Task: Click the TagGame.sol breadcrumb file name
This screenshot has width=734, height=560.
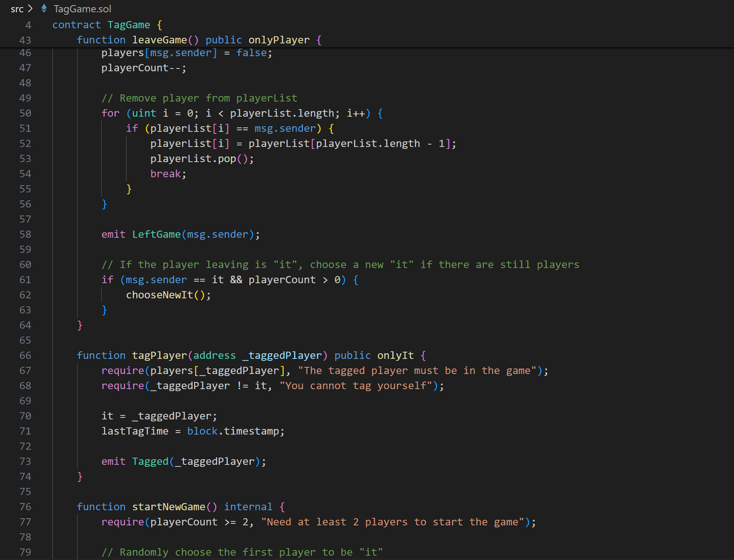Action: (x=82, y=9)
